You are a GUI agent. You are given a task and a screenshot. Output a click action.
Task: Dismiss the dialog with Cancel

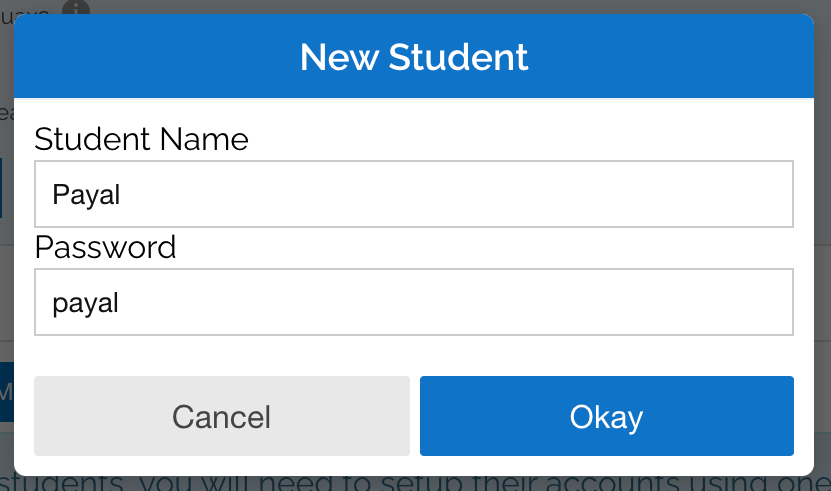[x=222, y=416]
